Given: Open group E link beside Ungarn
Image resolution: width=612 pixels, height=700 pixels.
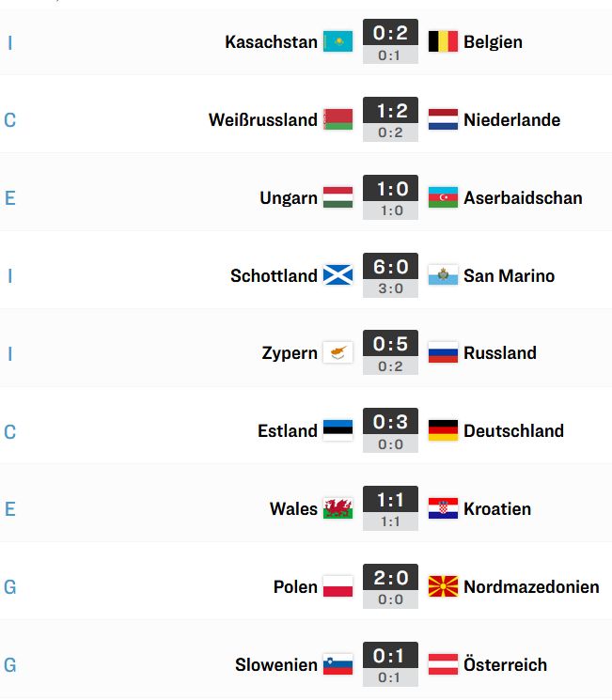Looking at the screenshot, I should [x=9, y=197].
